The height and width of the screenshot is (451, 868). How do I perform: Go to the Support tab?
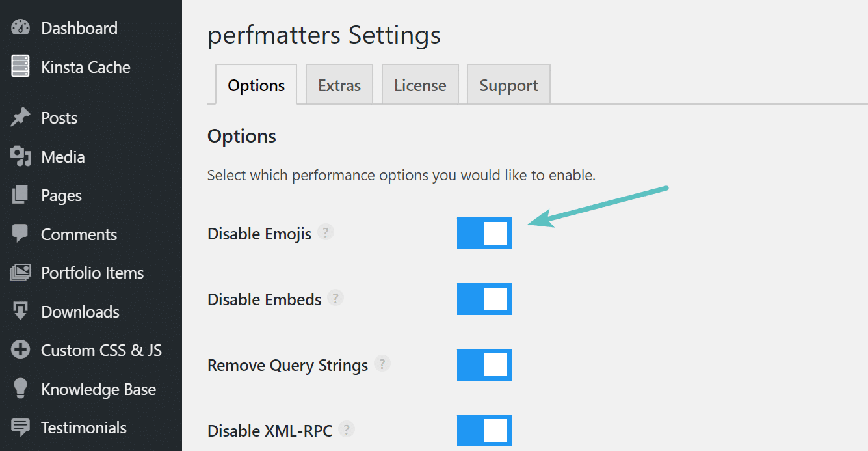508,84
